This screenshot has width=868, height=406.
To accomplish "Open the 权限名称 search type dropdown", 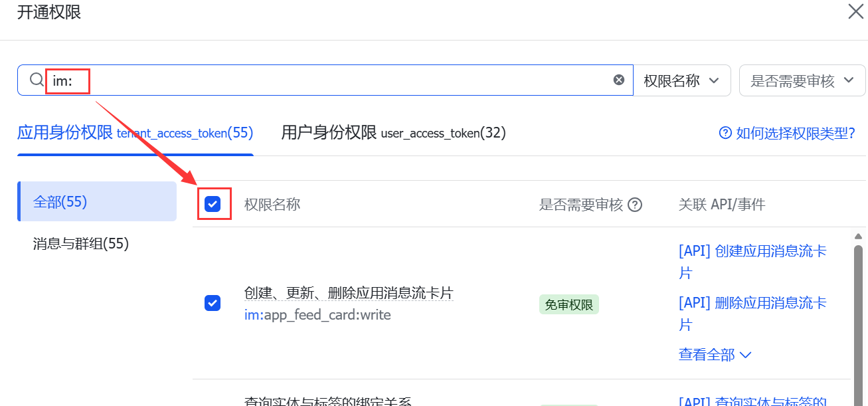I will tap(681, 80).
